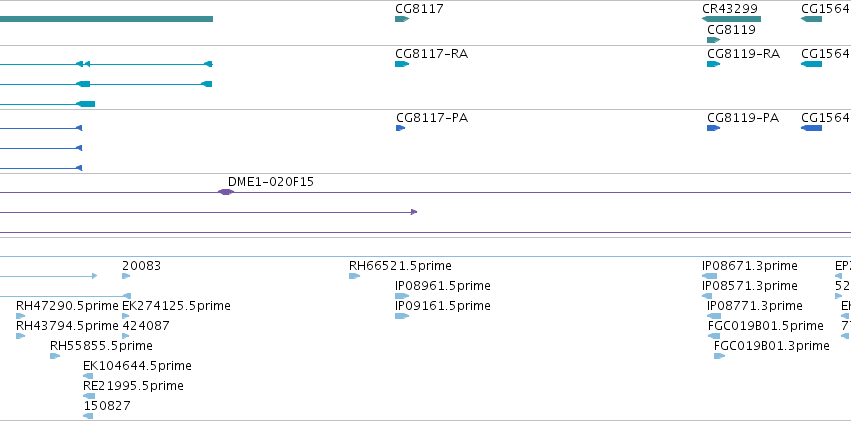Select the FGC019B01.3prime EST arrow
Screen dimensions: 851x421
coord(719,356)
